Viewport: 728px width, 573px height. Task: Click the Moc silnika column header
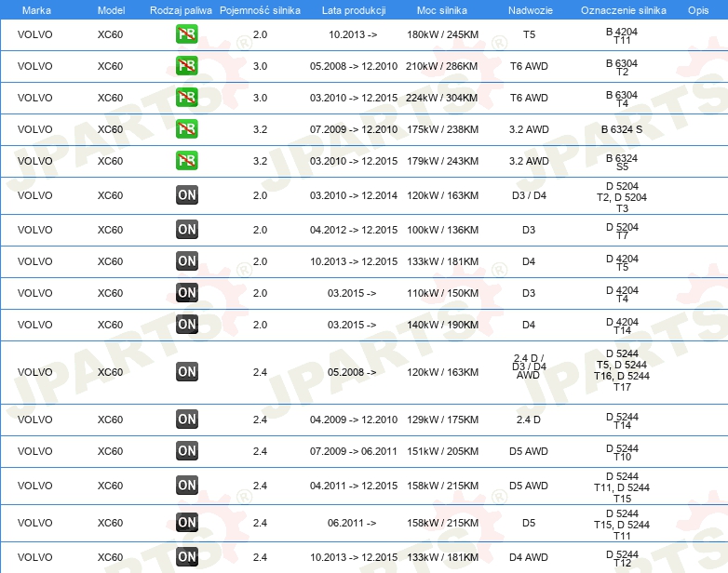coord(442,10)
